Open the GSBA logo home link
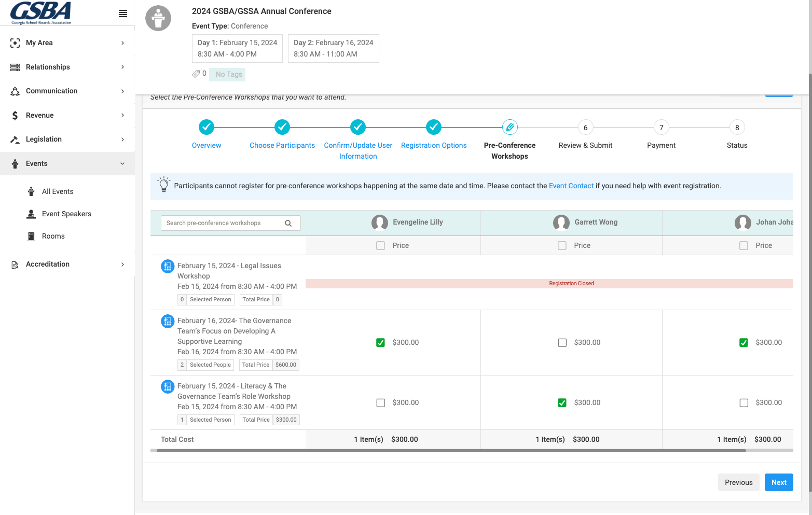812x515 pixels. coord(41,13)
